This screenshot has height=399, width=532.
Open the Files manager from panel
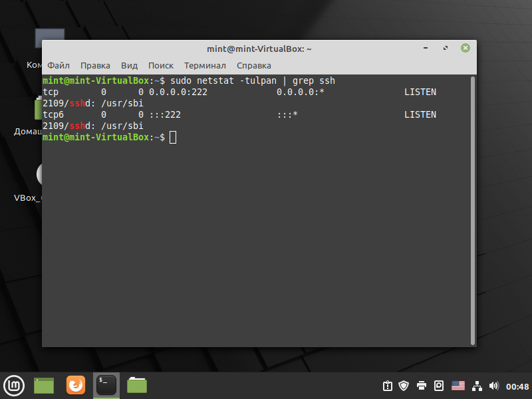click(x=137, y=386)
